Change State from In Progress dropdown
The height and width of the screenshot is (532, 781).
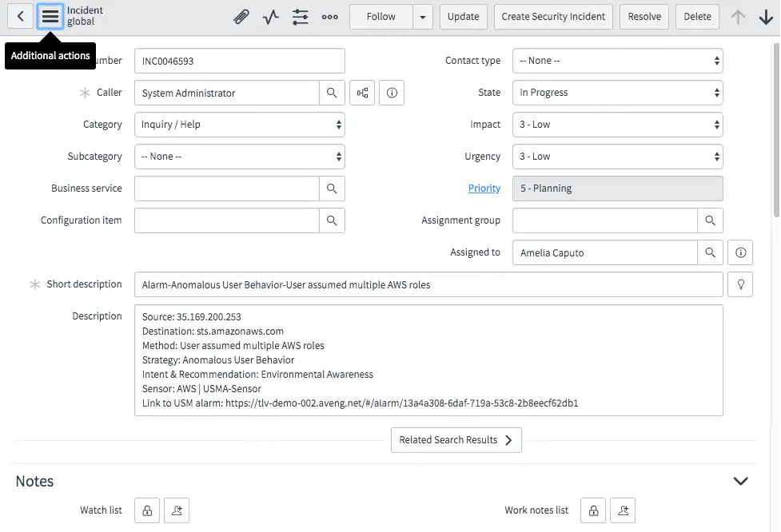point(618,93)
